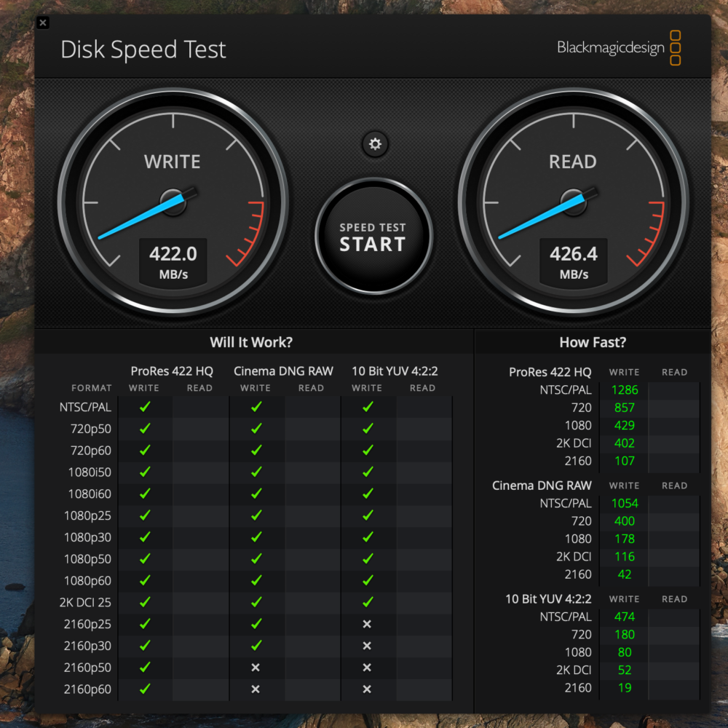This screenshot has height=728, width=728.
Task: Click the Cinema DNG RAW write checkmark for 720p50
Action: point(256,429)
